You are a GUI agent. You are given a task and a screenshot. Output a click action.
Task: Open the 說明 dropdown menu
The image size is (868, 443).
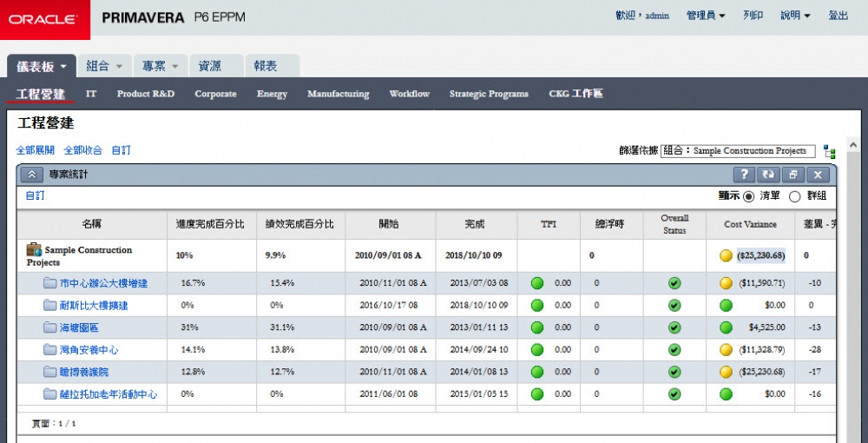point(795,16)
